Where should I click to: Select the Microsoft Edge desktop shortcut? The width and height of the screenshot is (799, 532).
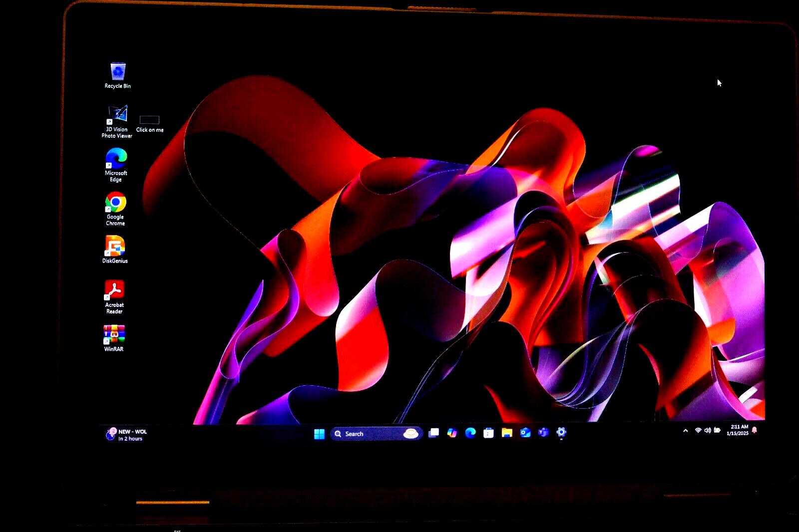(116, 165)
